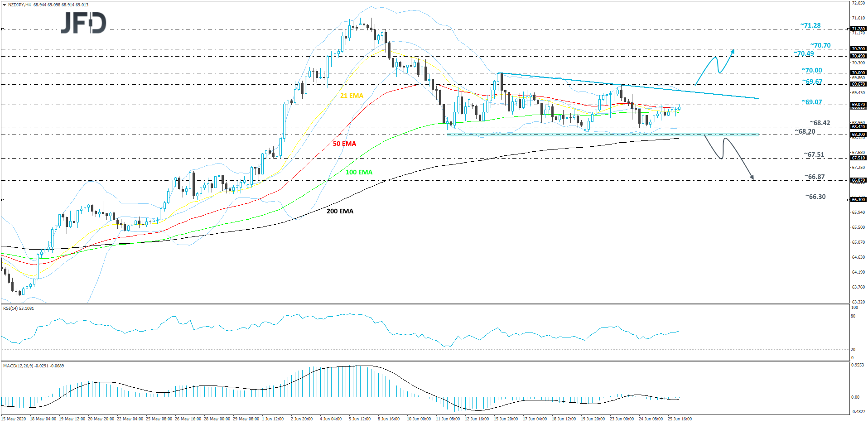Select the ~69.67 level annotation

tap(812, 82)
